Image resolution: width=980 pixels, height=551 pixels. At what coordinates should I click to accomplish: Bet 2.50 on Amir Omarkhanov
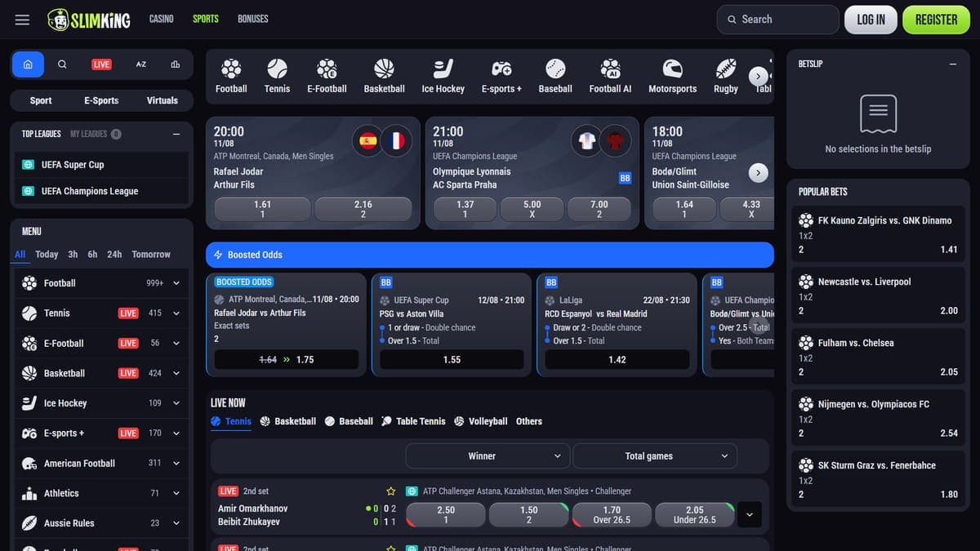click(446, 514)
